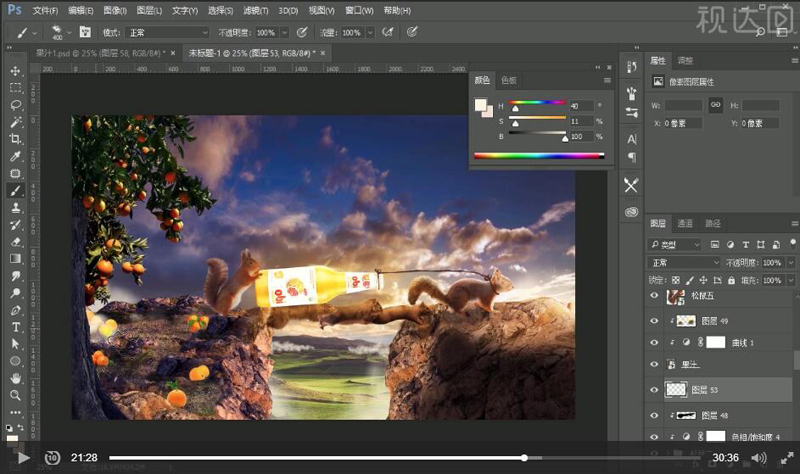Click the link width and height icon
800x474 pixels.
715,105
